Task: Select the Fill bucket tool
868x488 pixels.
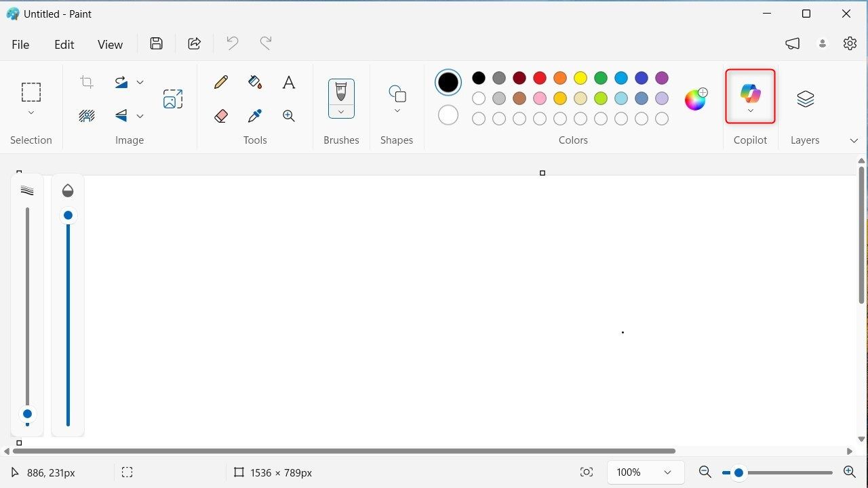Action: 255,83
